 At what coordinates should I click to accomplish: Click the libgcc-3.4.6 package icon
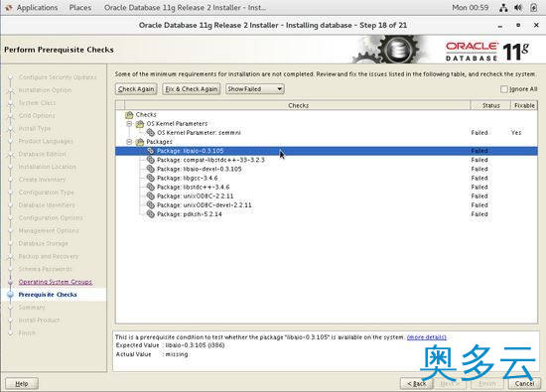(151, 178)
